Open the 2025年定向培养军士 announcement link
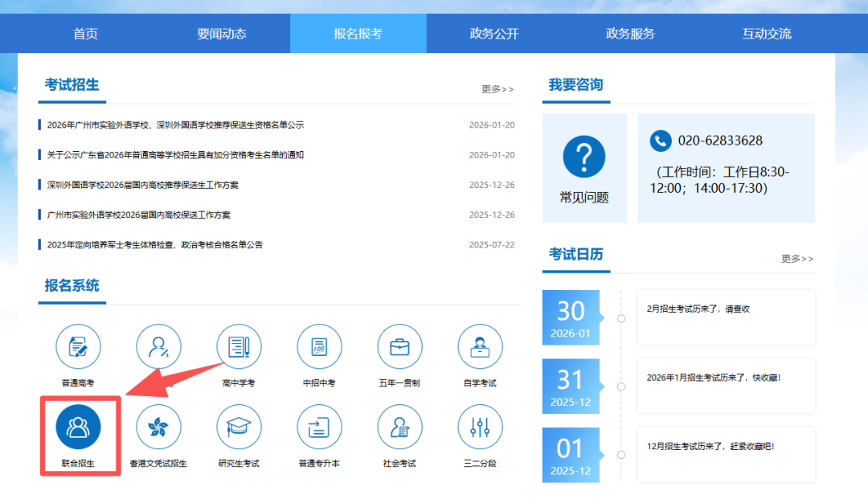Screen dimensions: 868x499 (155, 245)
